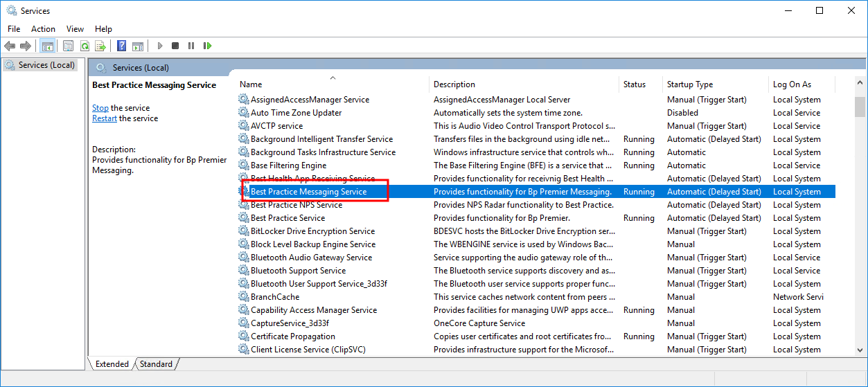Switch to the Extended tab
The image size is (868, 387).
coord(112,364)
